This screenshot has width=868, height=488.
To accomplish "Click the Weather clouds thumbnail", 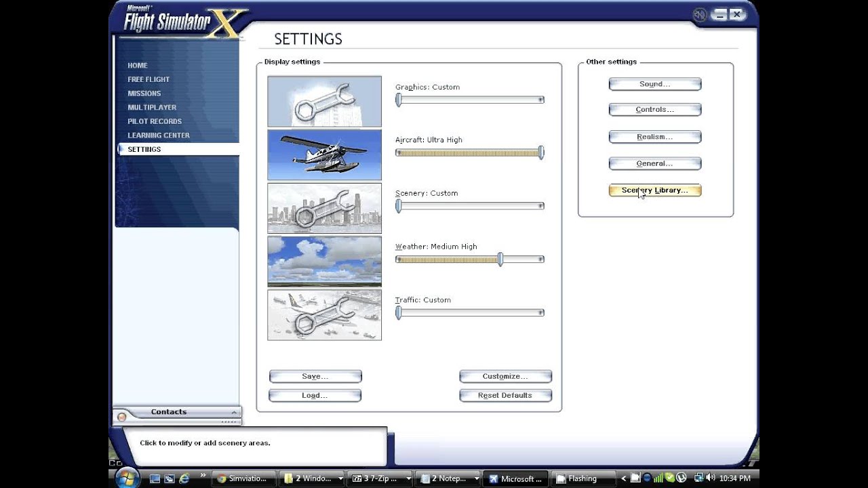I will (x=324, y=262).
